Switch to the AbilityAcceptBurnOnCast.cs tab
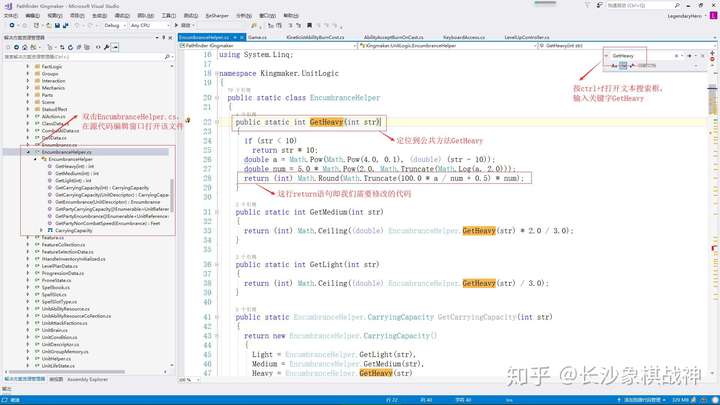Screen dimensions: 720x405 pos(394,37)
